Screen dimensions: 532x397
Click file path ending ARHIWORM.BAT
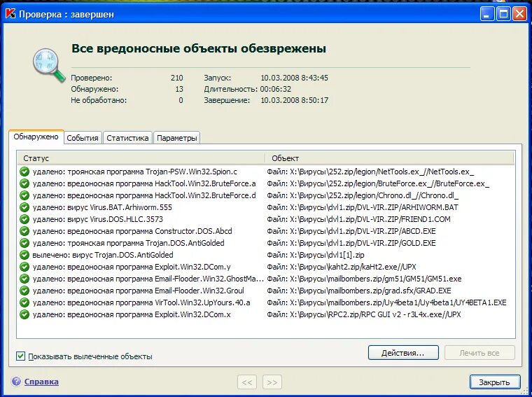pyautogui.click(x=363, y=207)
